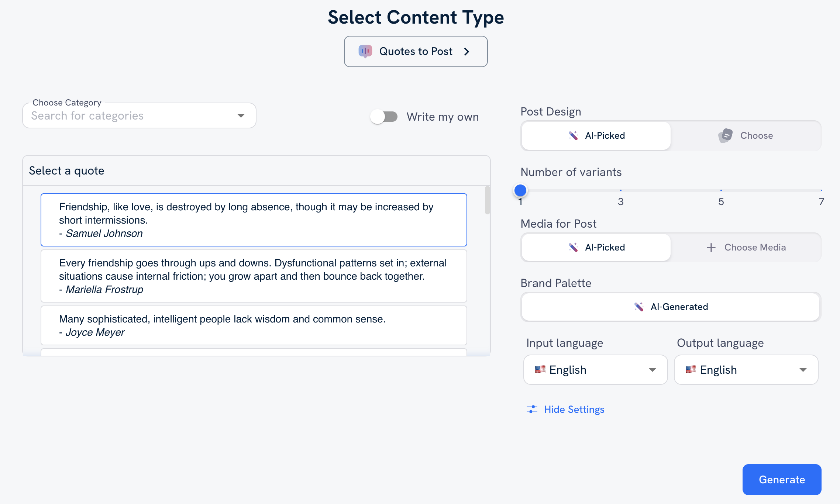Viewport: 840px width, 504px height.
Task: Click the wand icon on AI-Generated Brand Palette
Action: tap(638, 307)
